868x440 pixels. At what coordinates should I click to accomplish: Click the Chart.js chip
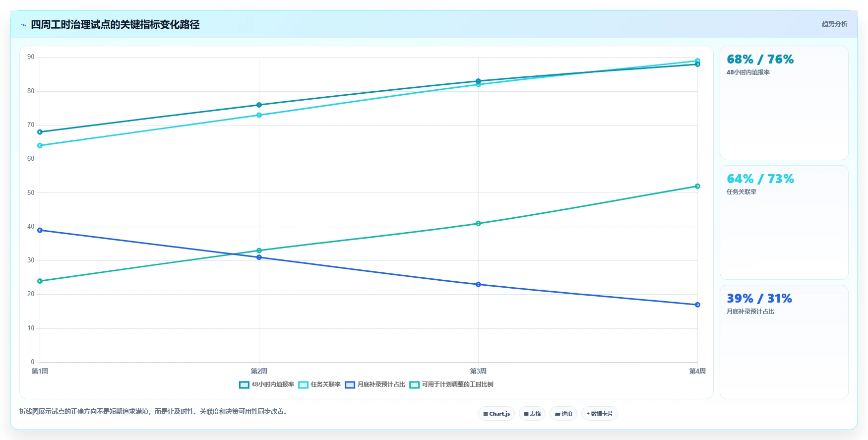(x=496, y=414)
